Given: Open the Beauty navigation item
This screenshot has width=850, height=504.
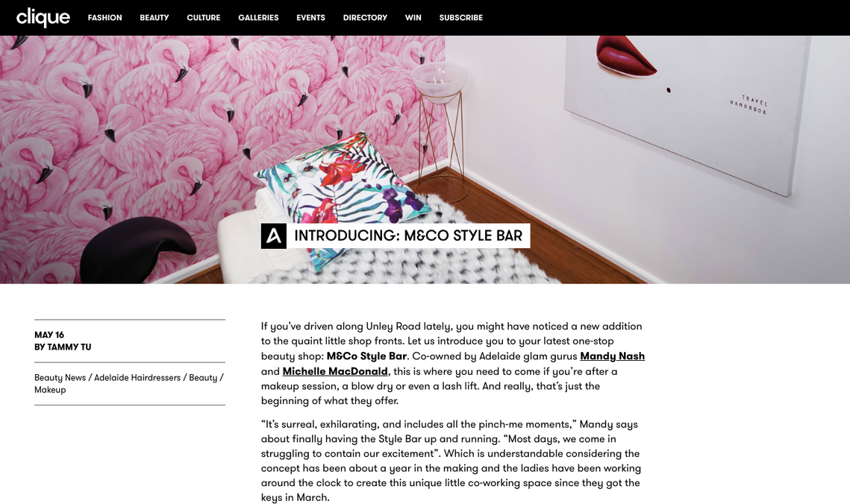Looking at the screenshot, I should coord(154,18).
